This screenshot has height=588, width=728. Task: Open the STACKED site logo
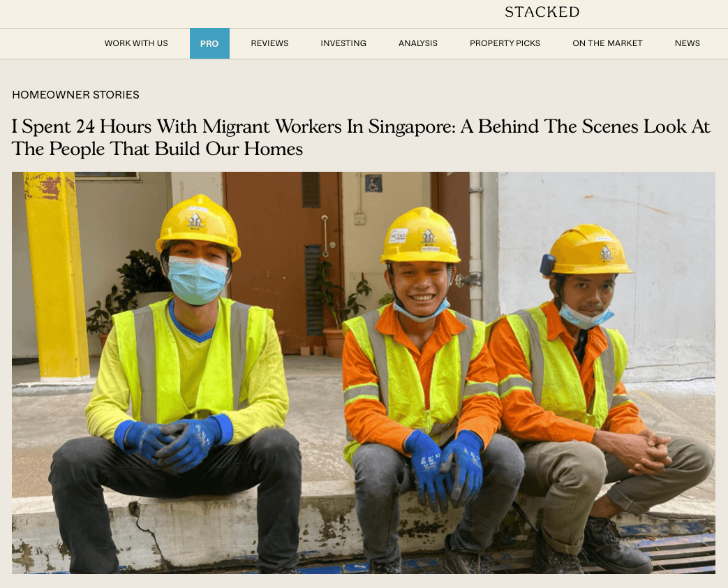click(542, 12)
